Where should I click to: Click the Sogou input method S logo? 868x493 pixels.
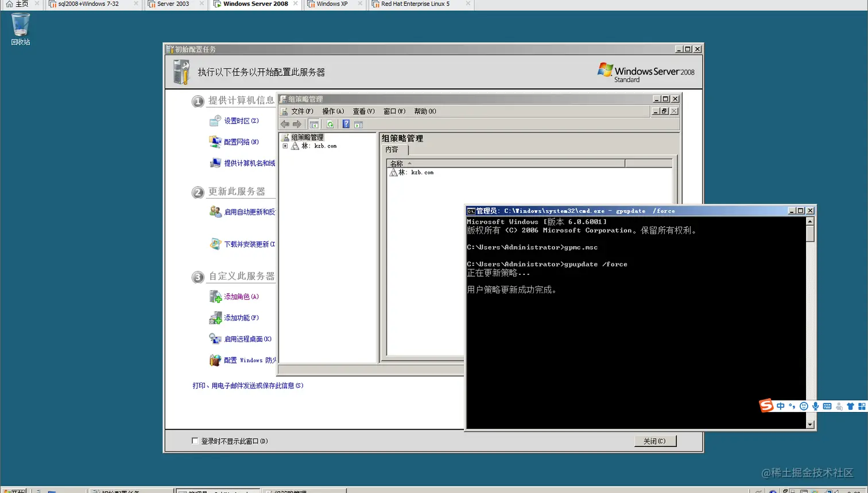coord(766,406)
